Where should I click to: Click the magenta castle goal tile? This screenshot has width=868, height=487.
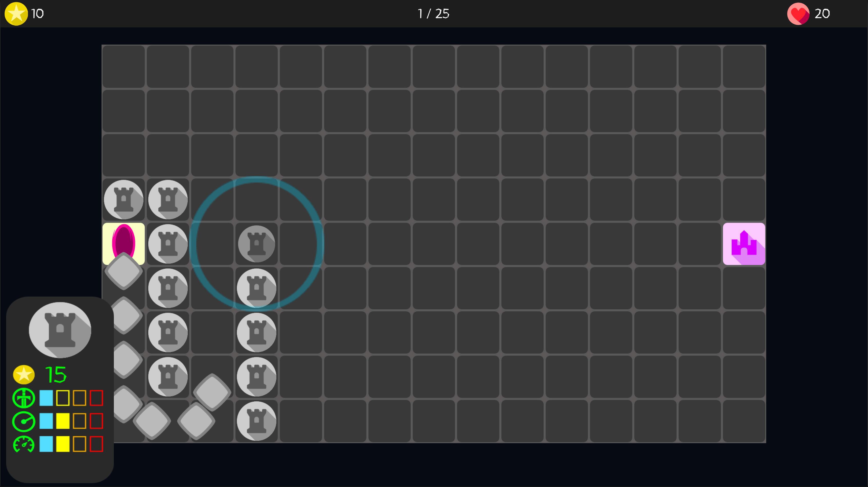pyautogui.click(x=744, y=243)
